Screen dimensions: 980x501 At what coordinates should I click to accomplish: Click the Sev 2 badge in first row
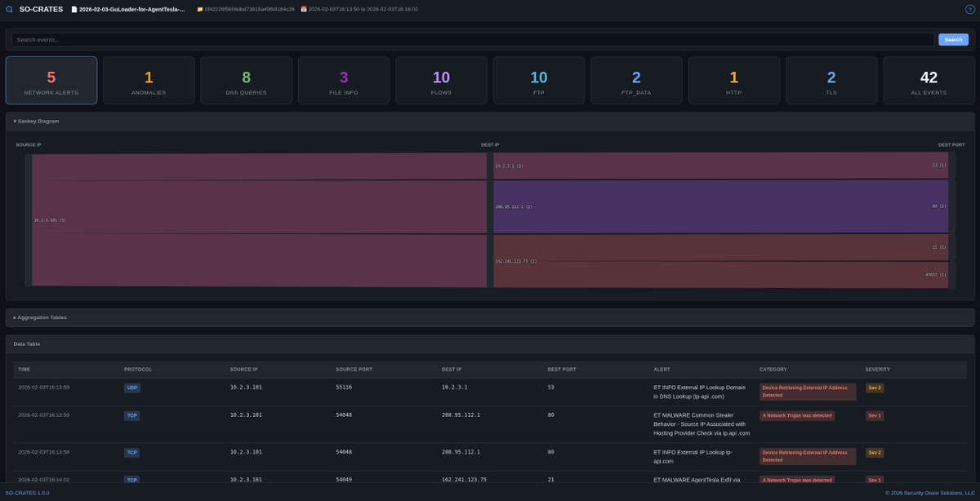(874, 388)
